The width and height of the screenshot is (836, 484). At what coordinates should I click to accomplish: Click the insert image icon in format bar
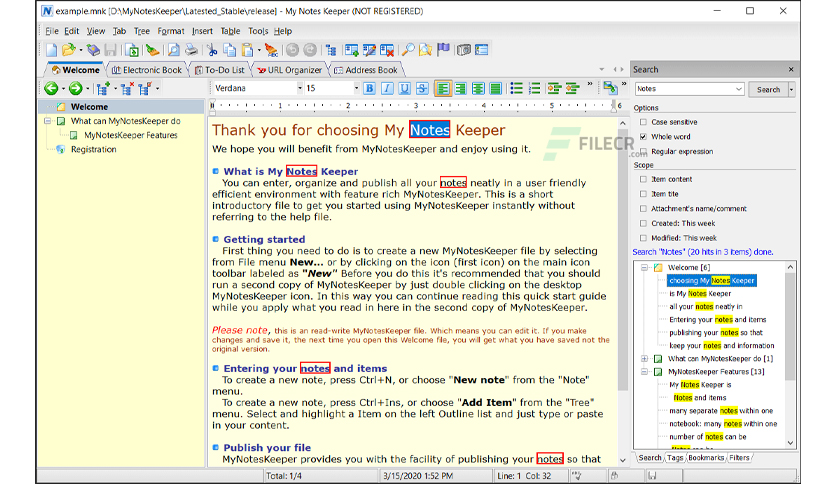pyautogui.click(x=610, y=88)
